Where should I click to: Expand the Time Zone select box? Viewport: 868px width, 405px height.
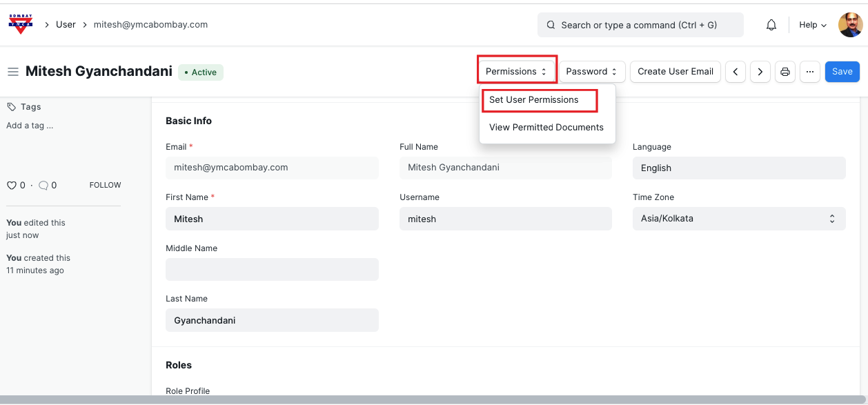(738, 219)
